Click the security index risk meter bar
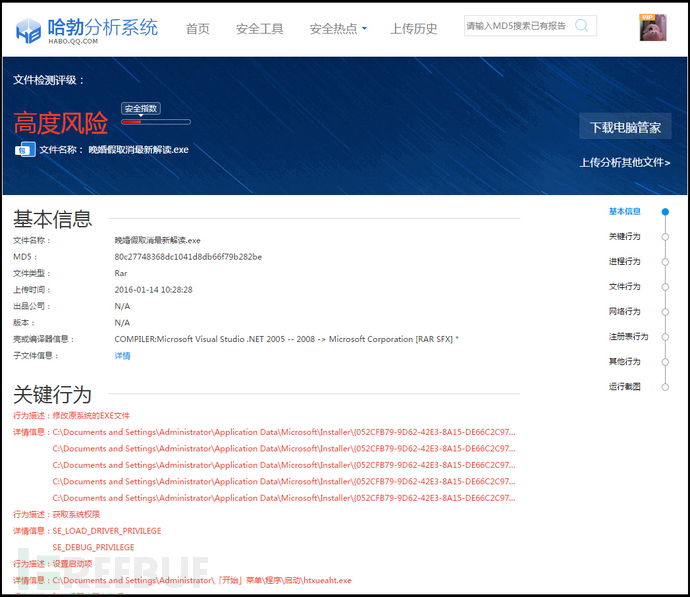Viewport: 690px width, 597px height. pyautogui.click(x=156, y=122)
